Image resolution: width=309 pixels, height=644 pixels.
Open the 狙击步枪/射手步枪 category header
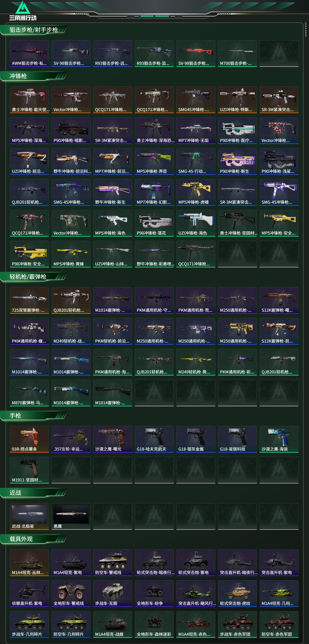click(x=34, y=30)
